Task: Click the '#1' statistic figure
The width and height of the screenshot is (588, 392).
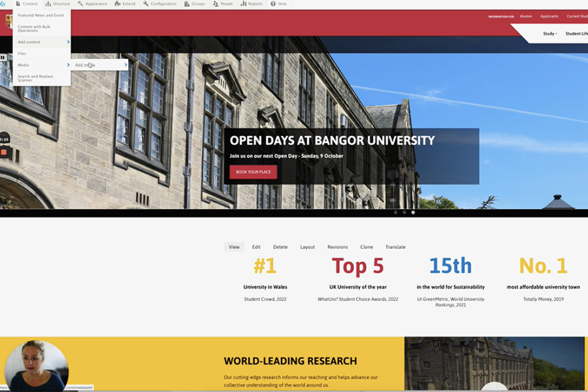Action: coord(265,266)
